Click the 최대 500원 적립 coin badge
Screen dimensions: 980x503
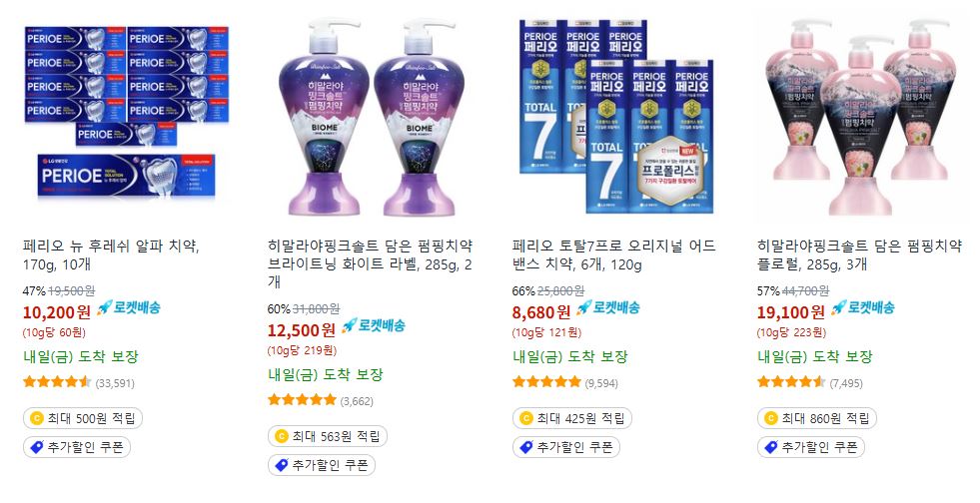point(83,418)
